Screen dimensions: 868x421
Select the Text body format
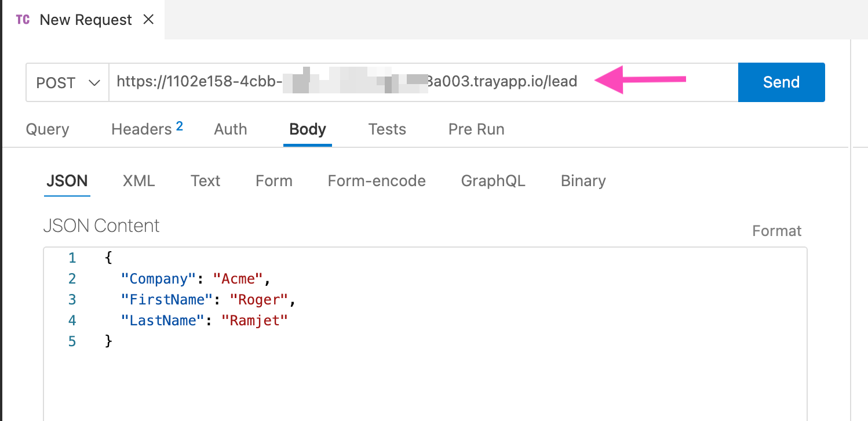205,181
